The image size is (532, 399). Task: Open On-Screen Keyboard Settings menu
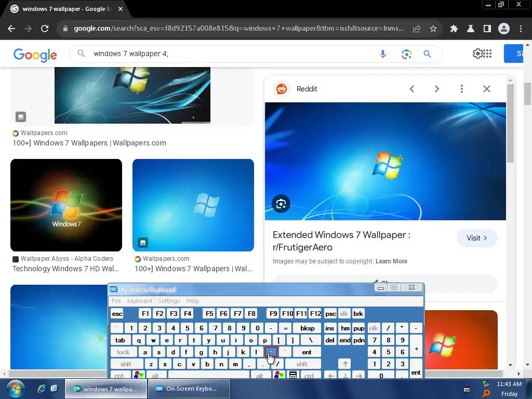click(x=169, y=301)
